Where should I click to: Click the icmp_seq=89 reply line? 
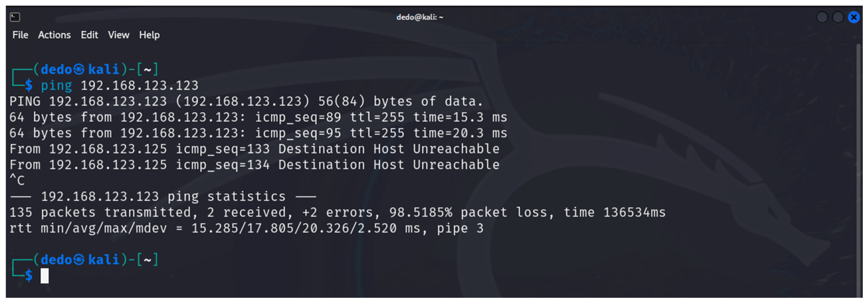point(258,117)
